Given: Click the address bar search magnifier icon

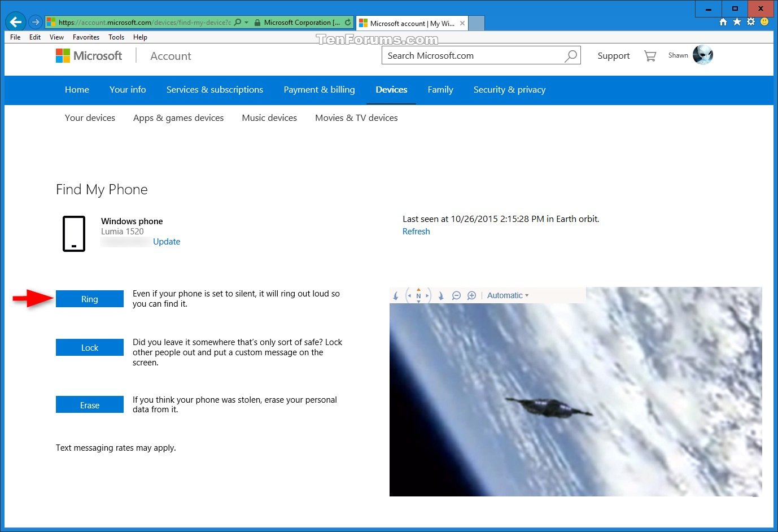Looking at the screenshot, I should [x=238, y=23].
